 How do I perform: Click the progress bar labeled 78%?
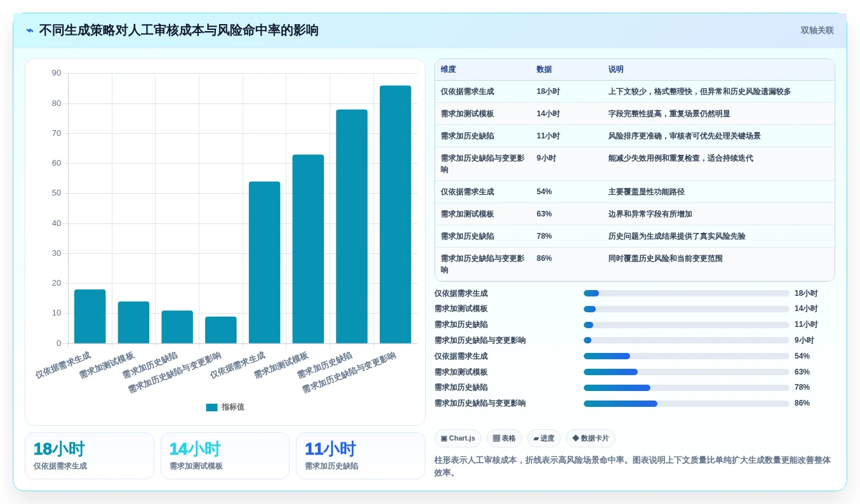[x=687, y=388]
